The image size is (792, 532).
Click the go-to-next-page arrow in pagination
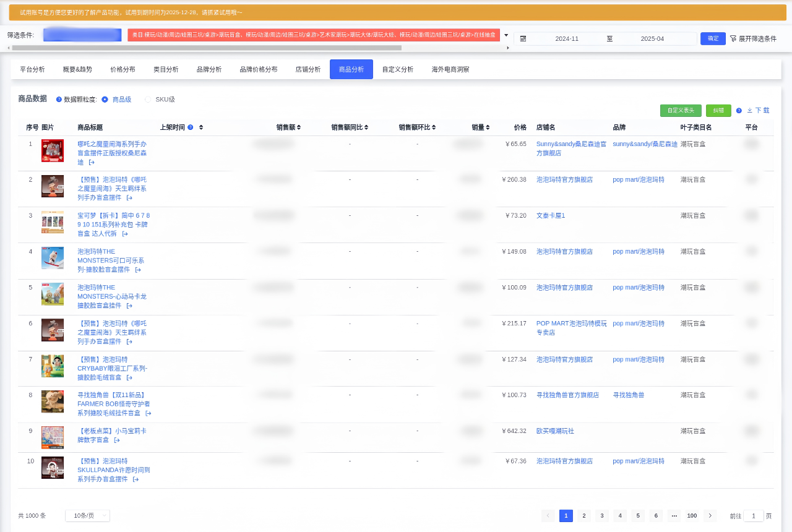[x=710, y=516]
